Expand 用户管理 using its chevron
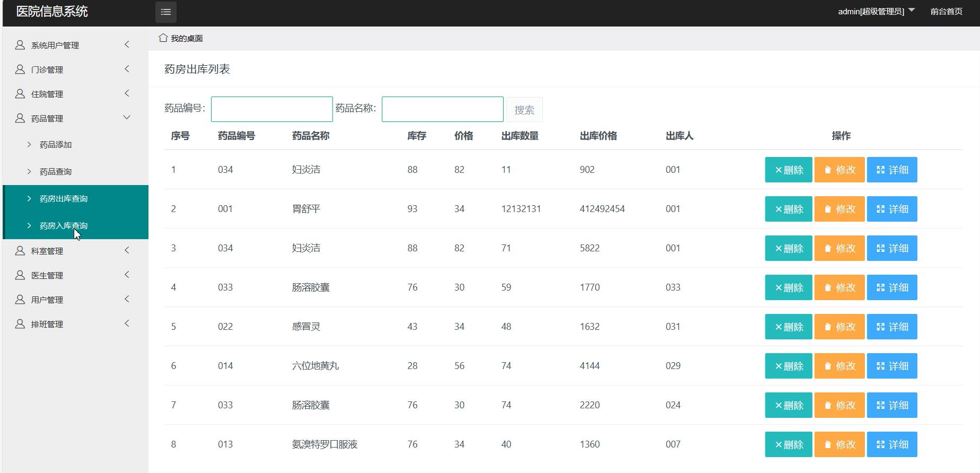 [127, 299]
